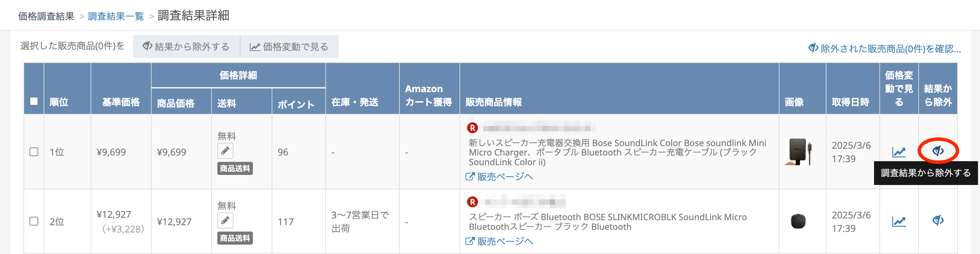Click the charger product thumbnail image
Image resolution: width=980 pixels, height=254 pixels.
point(799,152)
